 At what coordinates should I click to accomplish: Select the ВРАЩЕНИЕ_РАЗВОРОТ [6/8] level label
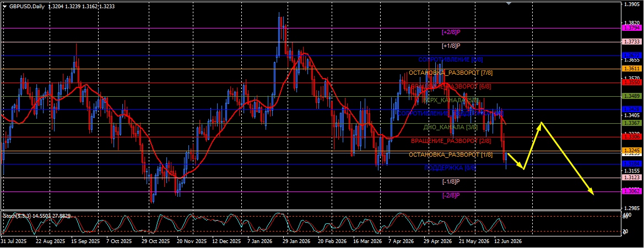(x=451, y=86)
